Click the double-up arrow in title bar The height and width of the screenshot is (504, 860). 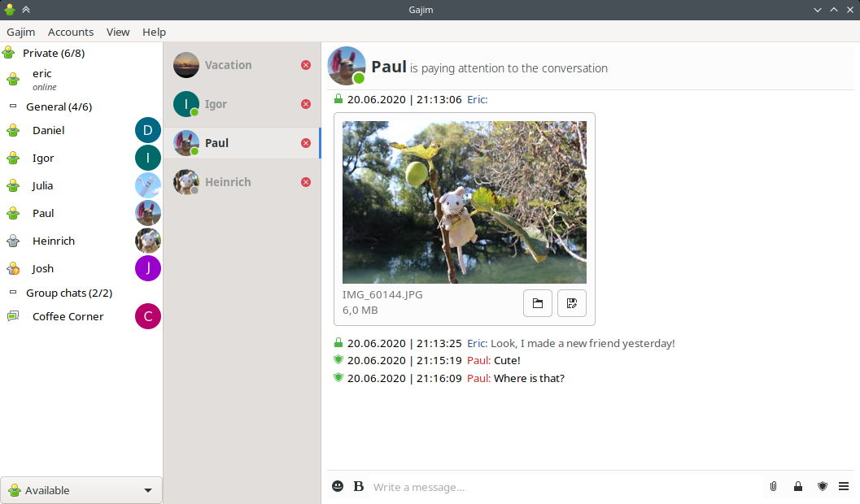click(26, 9)
